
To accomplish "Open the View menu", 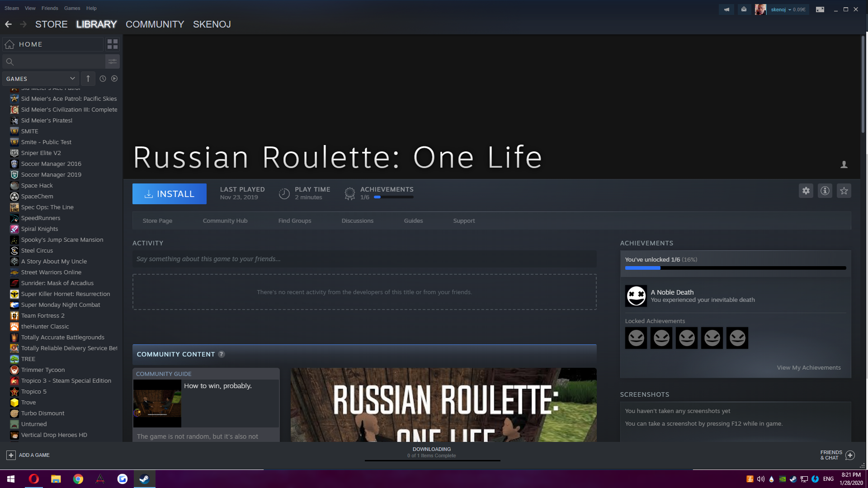I will click(30, 8).
